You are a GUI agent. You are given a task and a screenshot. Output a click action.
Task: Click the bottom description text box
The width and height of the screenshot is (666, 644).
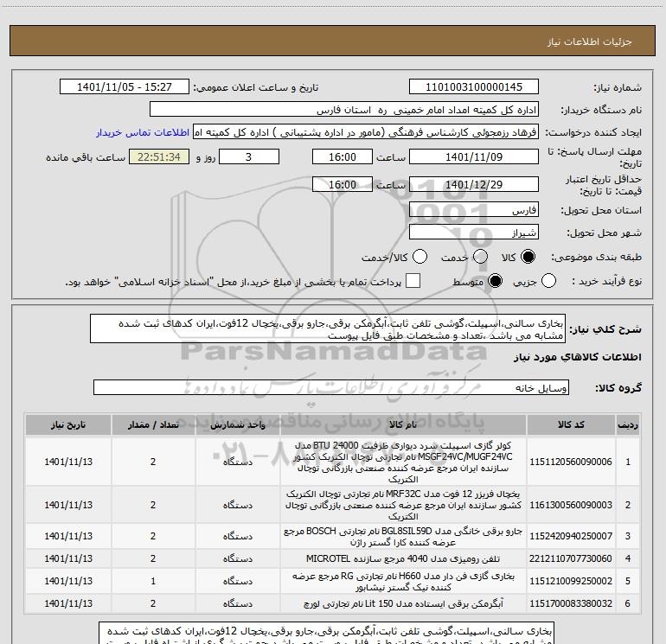[x=326, y=633]
